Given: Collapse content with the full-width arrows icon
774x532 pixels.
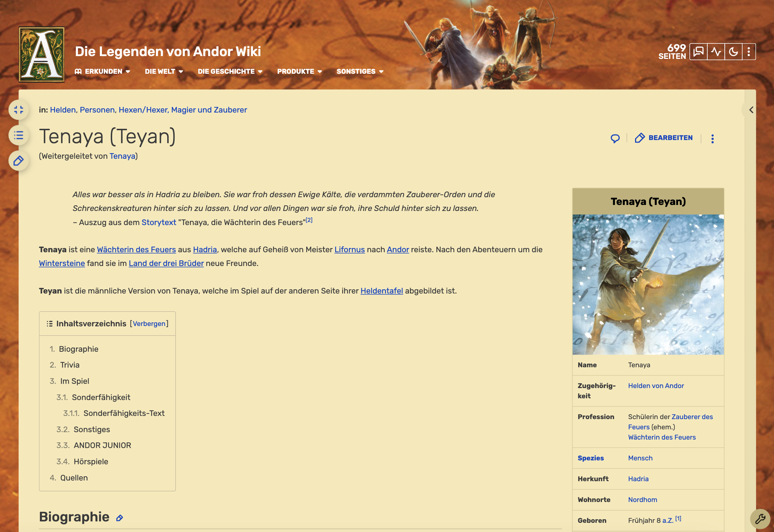Looking at the screenshot, I should coord(18,110).
